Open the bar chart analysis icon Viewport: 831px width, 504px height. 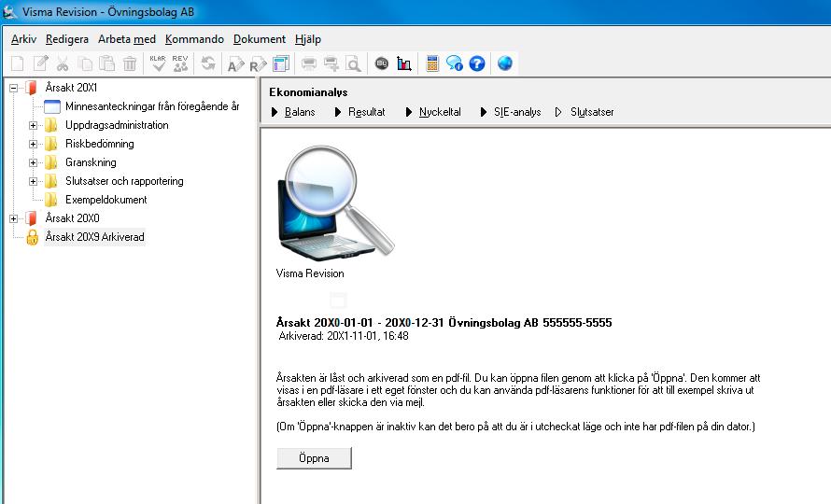point(404,63)
